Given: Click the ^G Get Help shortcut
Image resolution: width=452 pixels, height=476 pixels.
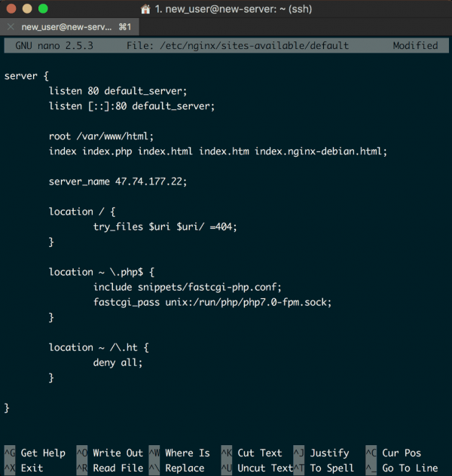Looking at the screenshot, I should click(x=35, y=453).
